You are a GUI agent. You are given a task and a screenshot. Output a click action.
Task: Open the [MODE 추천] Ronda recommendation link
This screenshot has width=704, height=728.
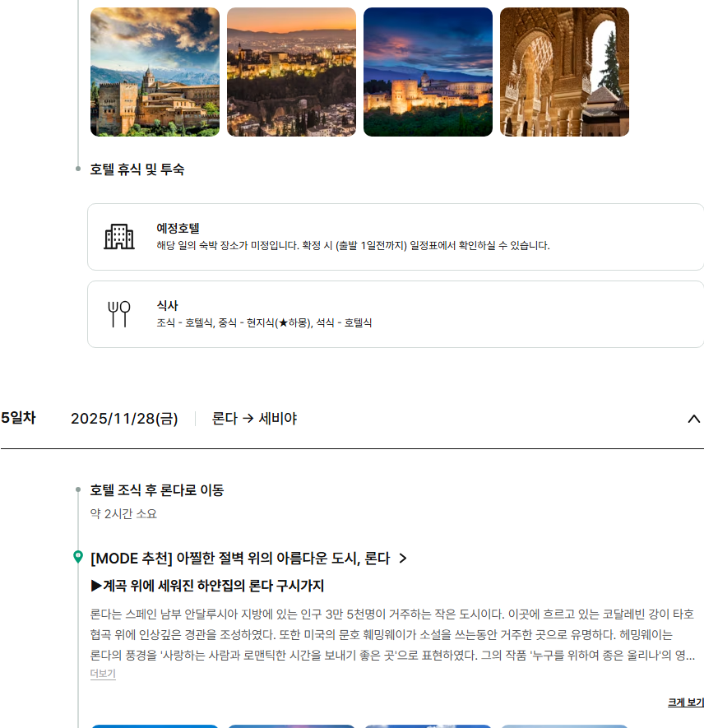coord(239,559)
